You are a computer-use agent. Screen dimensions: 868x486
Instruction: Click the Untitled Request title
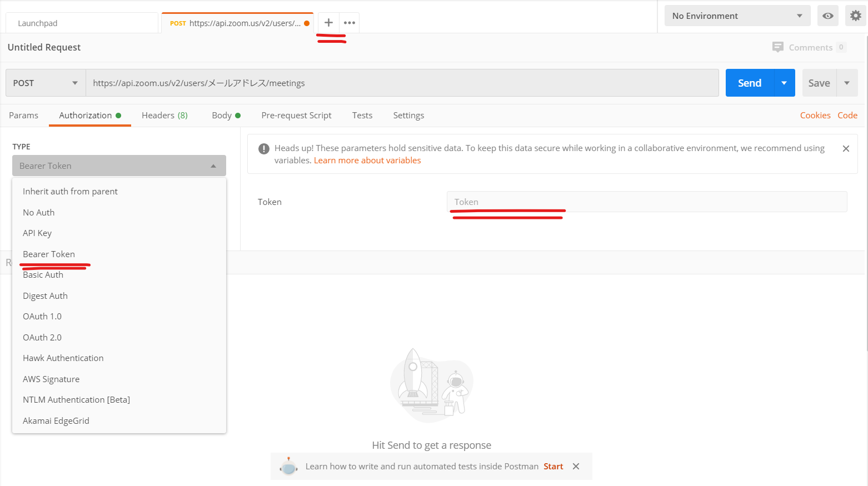point(44,47)
